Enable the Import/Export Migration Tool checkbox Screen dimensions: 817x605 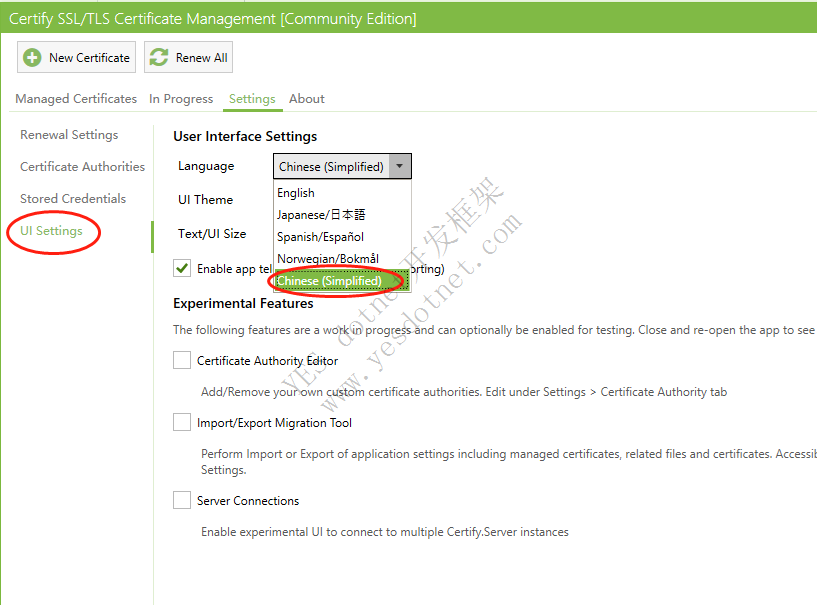coord(182,422)
